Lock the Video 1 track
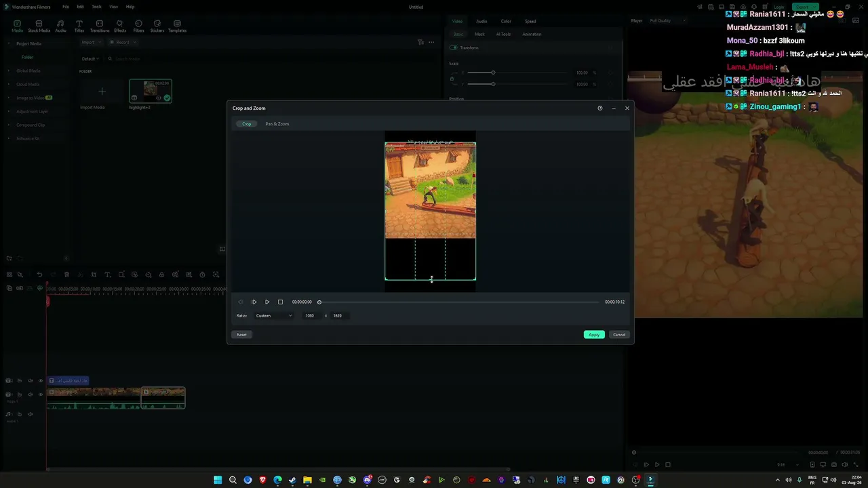The width and height of the screenshot is (868, 488). point(20,394)
